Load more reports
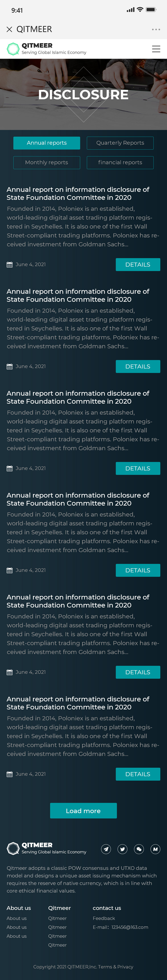This screenshot has width=167, height=980. (83, 811)
